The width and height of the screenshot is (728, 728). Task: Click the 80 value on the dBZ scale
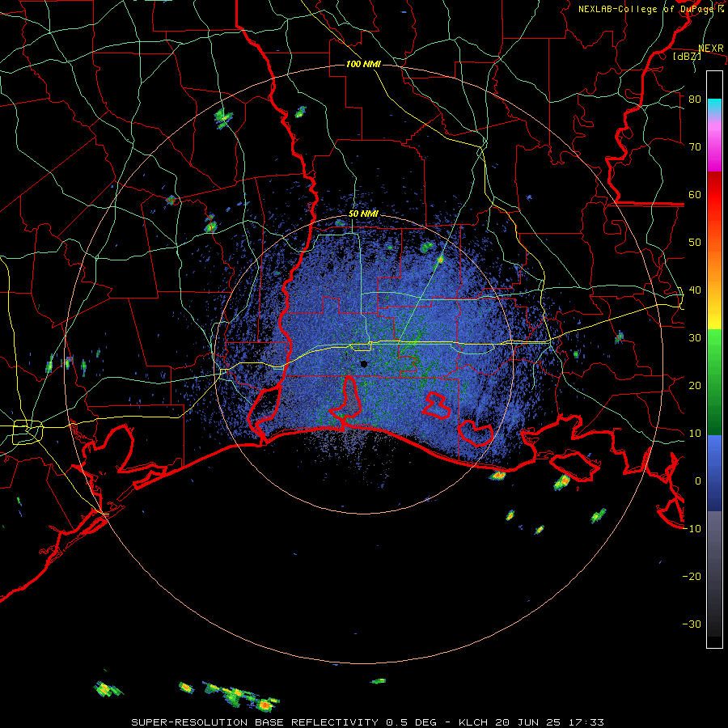[x=695, y=99]
